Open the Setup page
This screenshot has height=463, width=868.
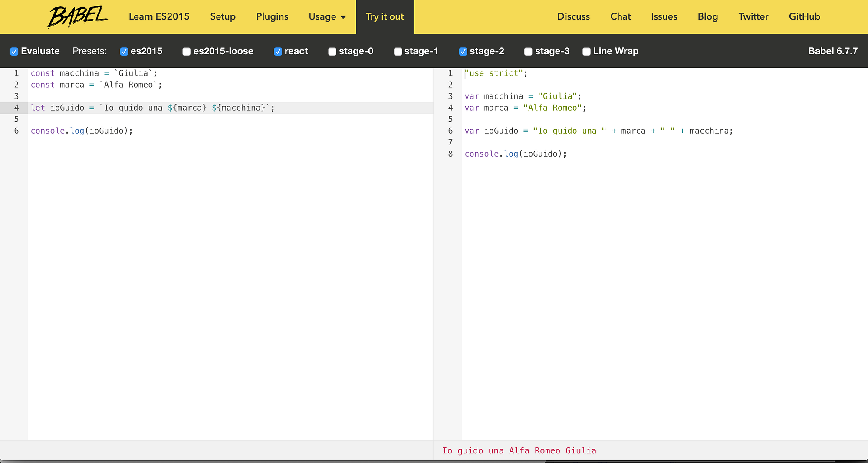223,16
